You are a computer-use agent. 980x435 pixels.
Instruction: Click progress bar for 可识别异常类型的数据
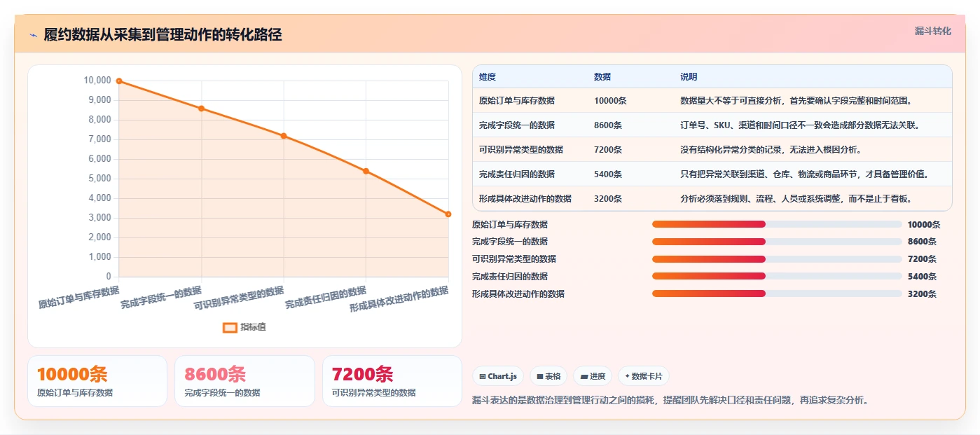coord(777,259)
